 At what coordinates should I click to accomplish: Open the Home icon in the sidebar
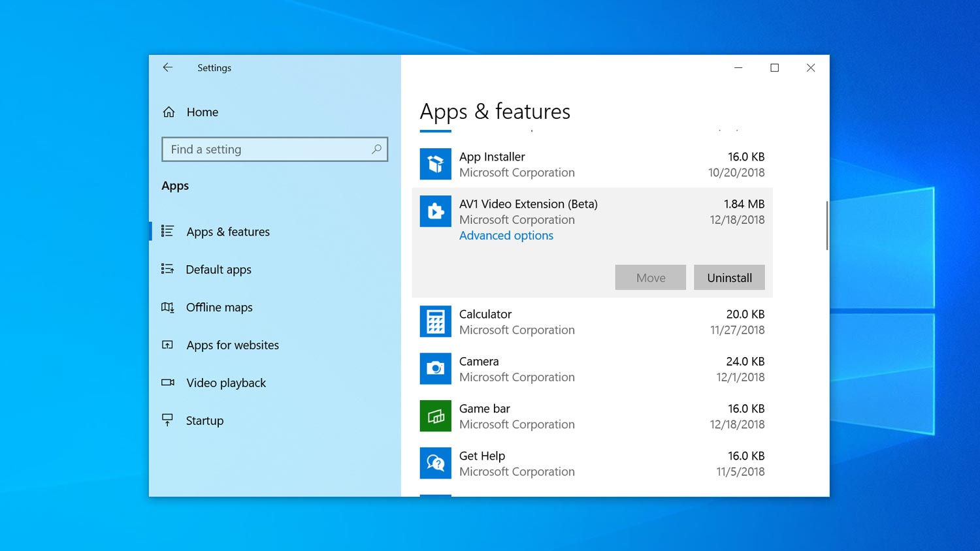[169, 112]
